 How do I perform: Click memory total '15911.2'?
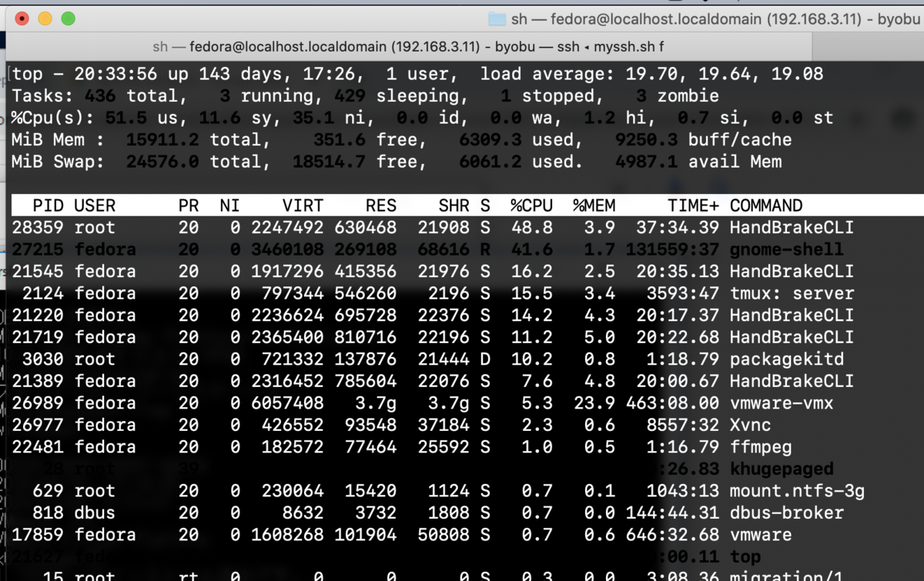162,140
